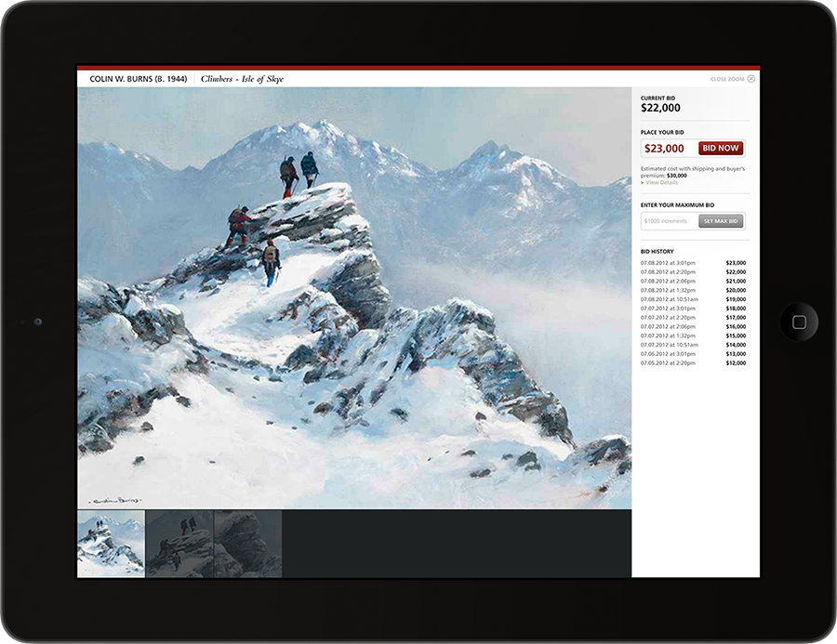
Task: Click bid history row 07.06.2012 at 3:01pm
Action: [693, 354]
